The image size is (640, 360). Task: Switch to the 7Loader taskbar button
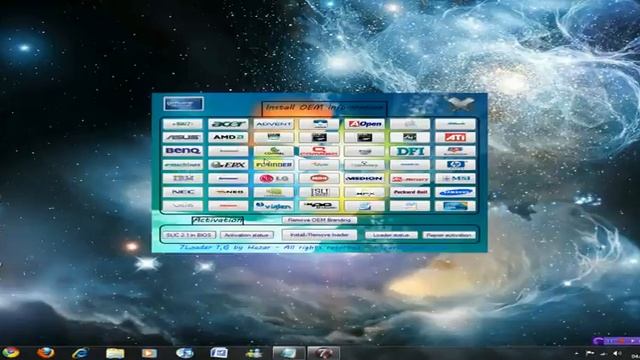[x=323, y=353]
